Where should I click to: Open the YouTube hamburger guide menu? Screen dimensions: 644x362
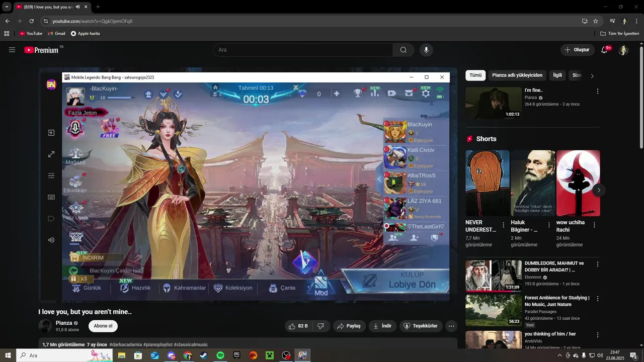pos(12,50)
